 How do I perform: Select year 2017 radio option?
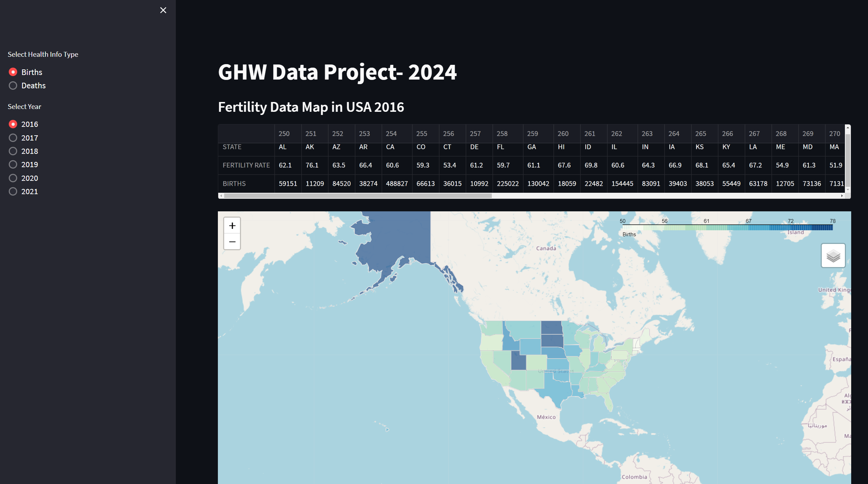pyautogui.click(x=13, y=137)
